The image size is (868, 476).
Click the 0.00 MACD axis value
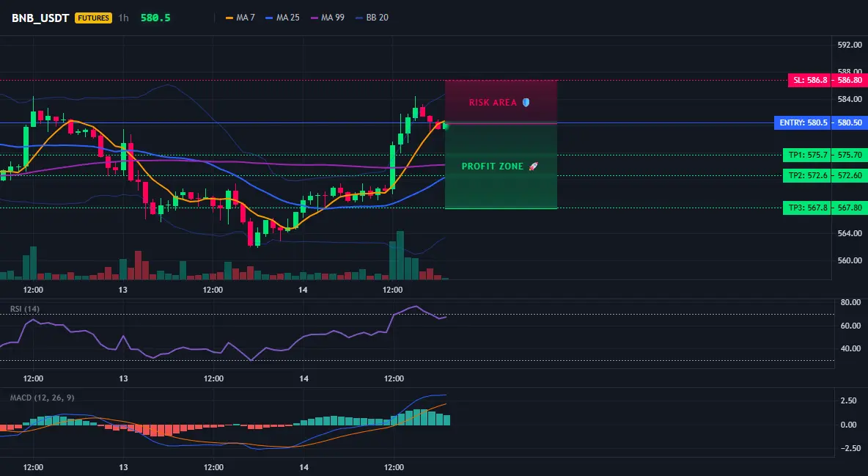tap(849, 425)
